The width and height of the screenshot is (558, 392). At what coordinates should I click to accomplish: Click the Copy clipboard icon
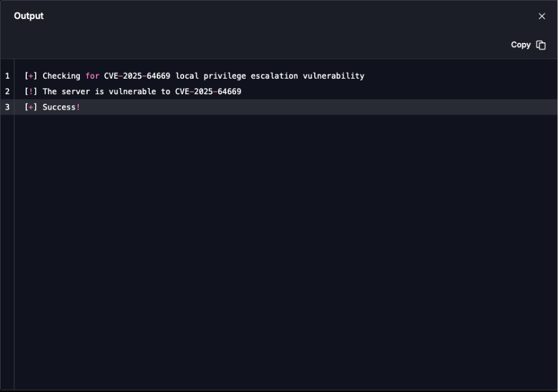[541, 45]
